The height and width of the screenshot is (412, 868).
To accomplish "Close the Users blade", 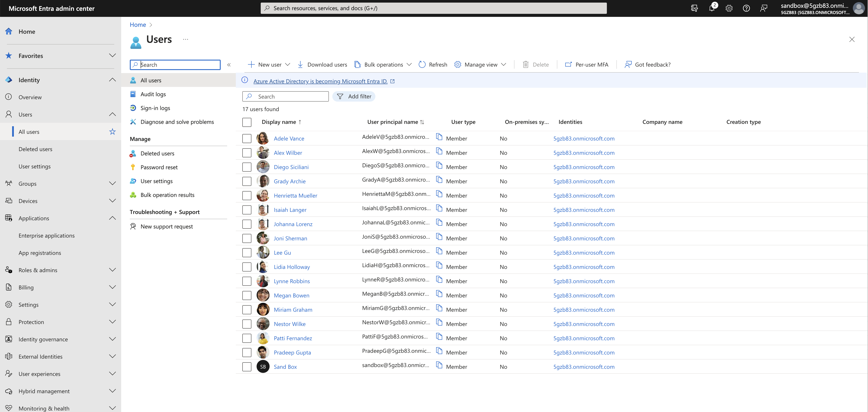I will (x=852, y=39).
